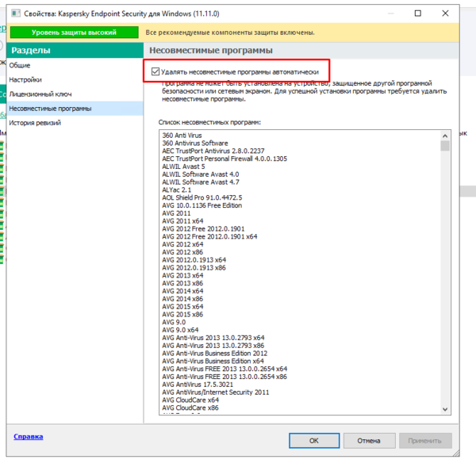Click the Применить button
This screenshot has height=467, width=476.
[x=425, y=441]
